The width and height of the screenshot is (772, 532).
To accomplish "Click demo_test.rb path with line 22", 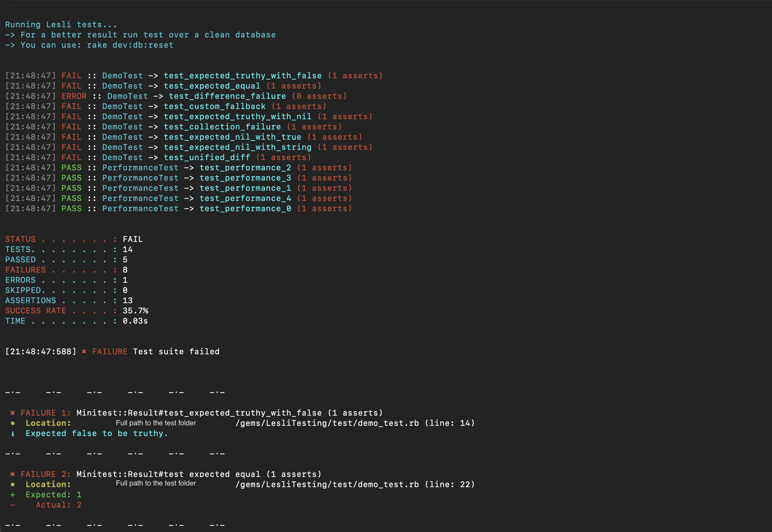I will (355, 484).
